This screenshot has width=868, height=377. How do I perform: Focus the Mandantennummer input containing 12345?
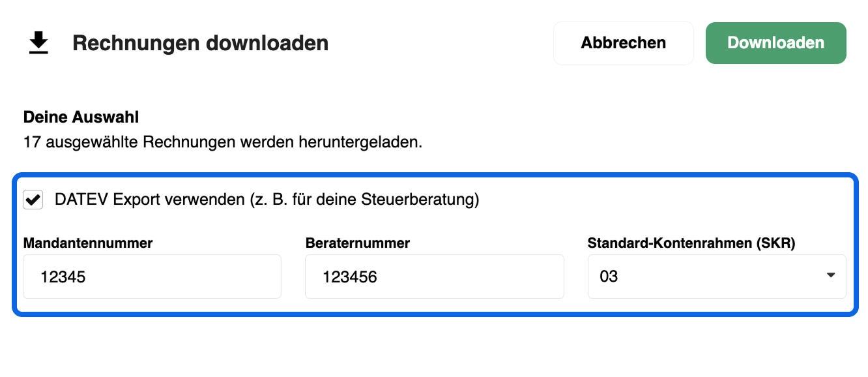152,277
